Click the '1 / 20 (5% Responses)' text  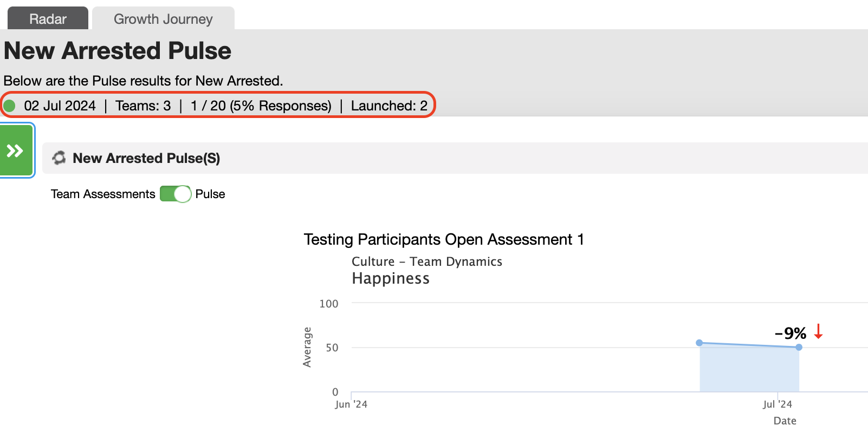click(x=261, y=106)
